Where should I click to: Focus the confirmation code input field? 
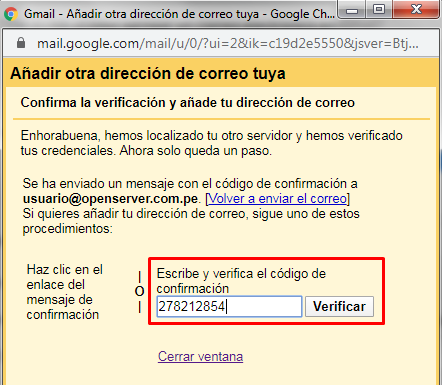click(229, 306)
